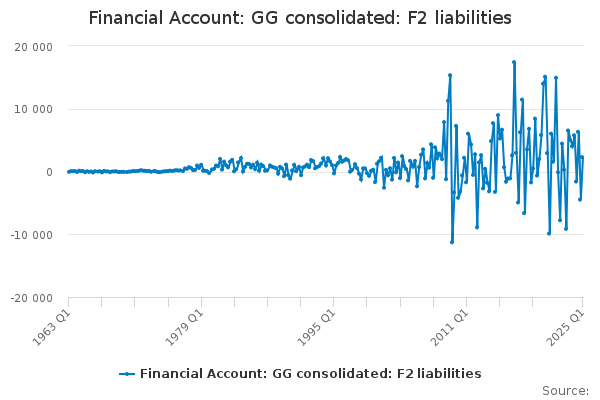
Task: Click the first data point at 1963 Q1
Action: coord(69,172)
